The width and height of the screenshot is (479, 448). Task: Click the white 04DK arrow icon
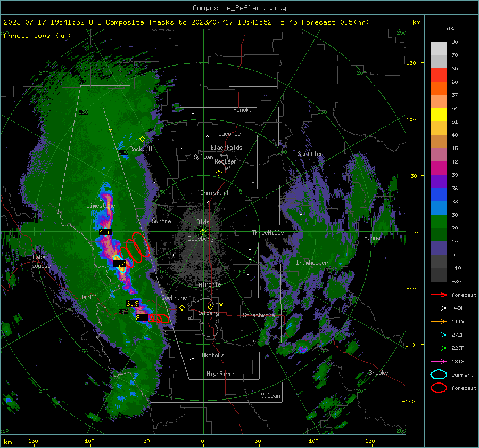(439, 308)
